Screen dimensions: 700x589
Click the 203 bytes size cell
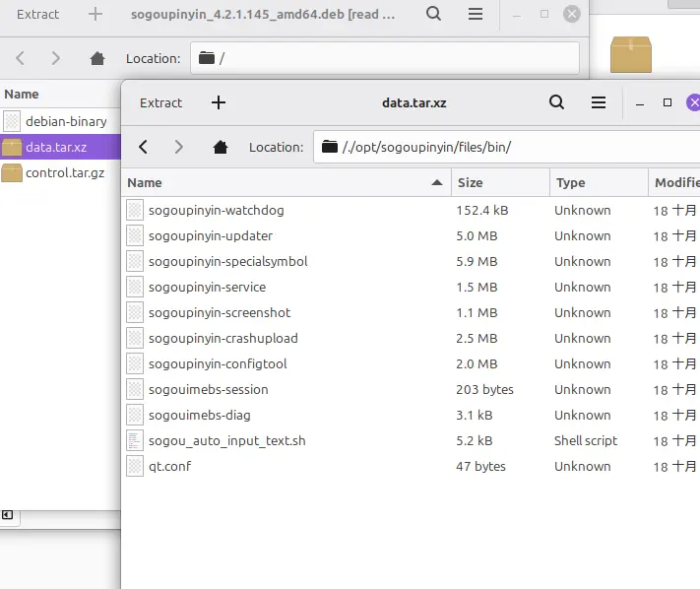[x=484, y=389]
